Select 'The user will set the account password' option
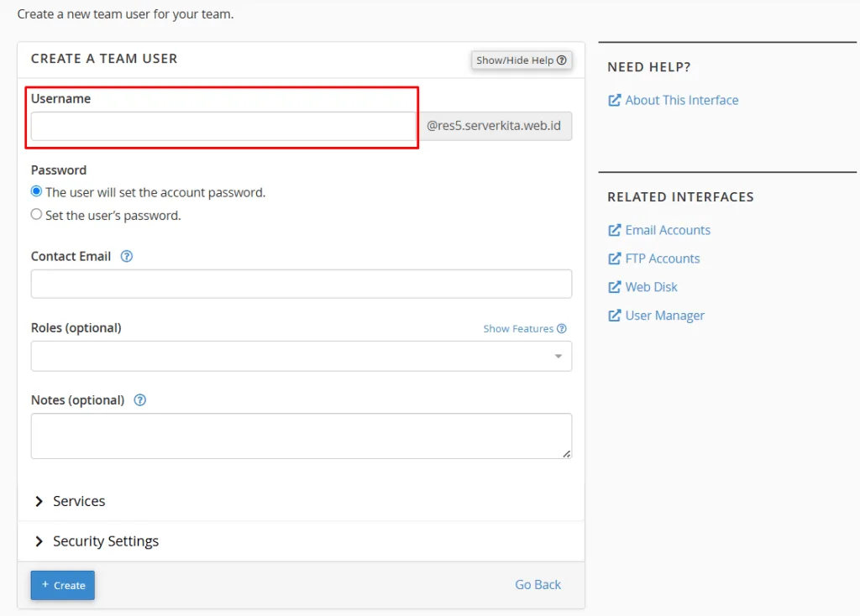The image size is (860, 616). (x=36, y=191)
